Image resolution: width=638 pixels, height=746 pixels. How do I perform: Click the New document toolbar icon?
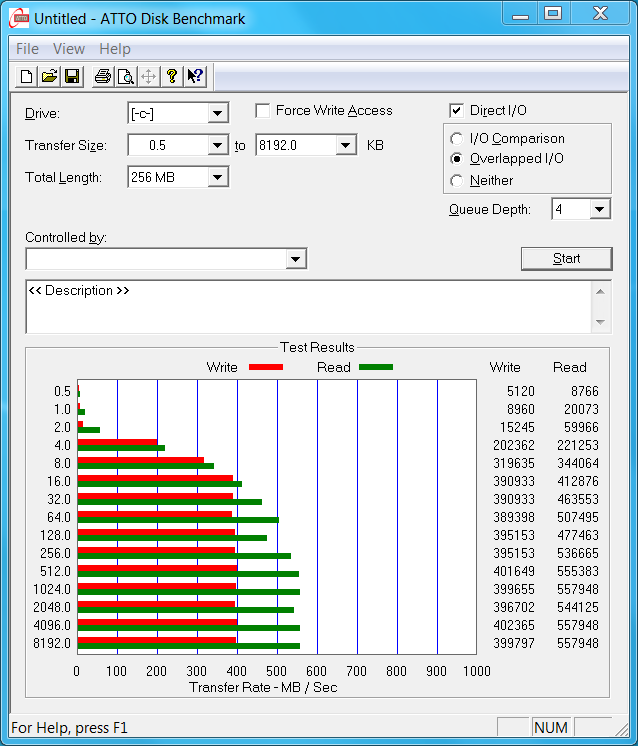(x=27, y=76)
